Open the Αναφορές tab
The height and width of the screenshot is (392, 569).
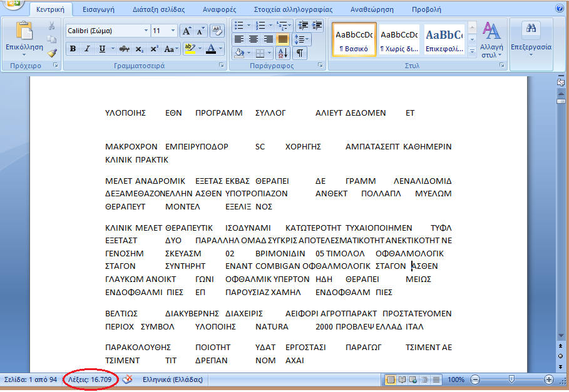tap(219, 10)
